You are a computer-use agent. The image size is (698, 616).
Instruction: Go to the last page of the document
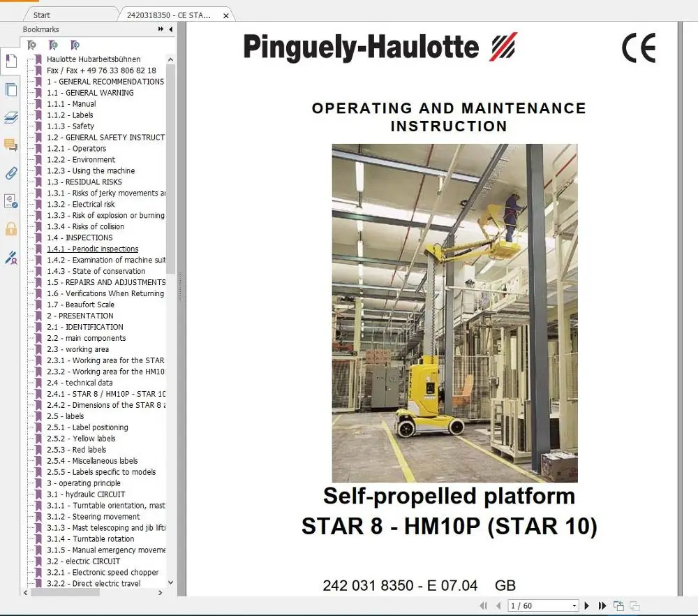[x=602, y=605]
